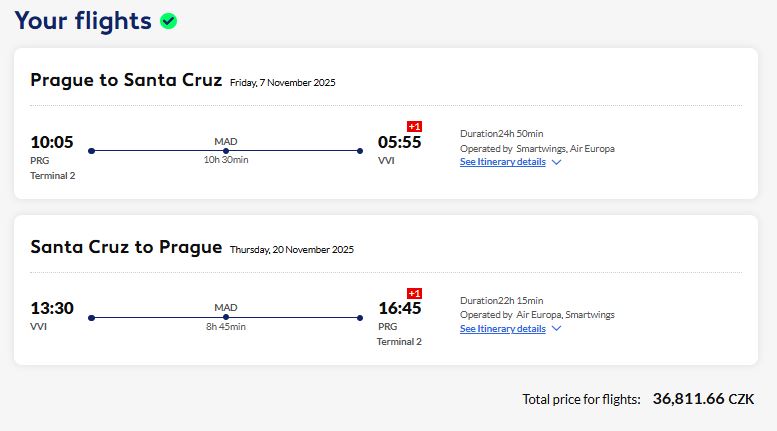Expand chevron beside return itinerary details

(557, 328)
